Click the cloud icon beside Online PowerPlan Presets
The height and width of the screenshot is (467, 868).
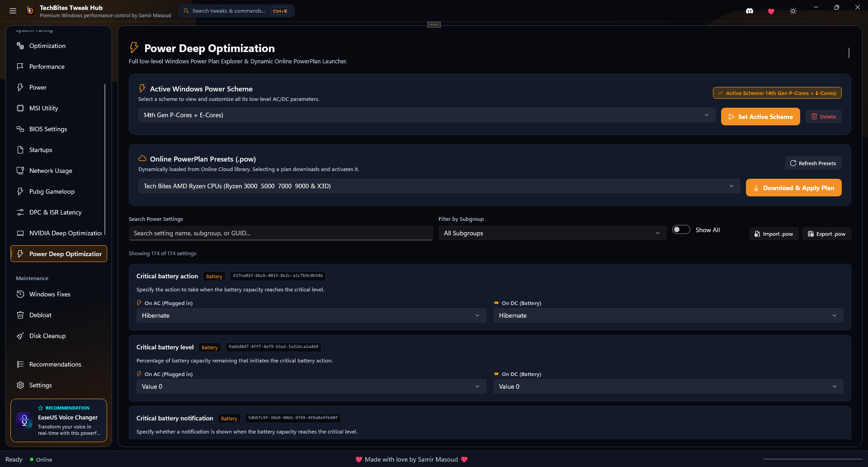click(x=142, y=158)
